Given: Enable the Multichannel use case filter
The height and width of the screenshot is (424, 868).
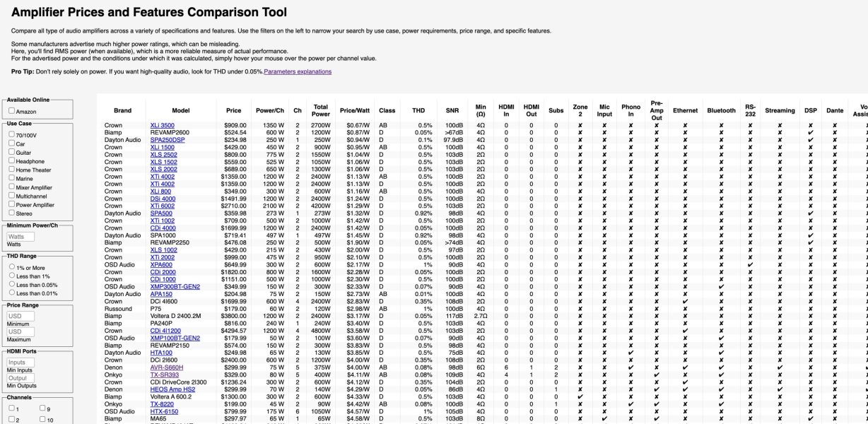Looking at the screenshot, I should [12, 195].
